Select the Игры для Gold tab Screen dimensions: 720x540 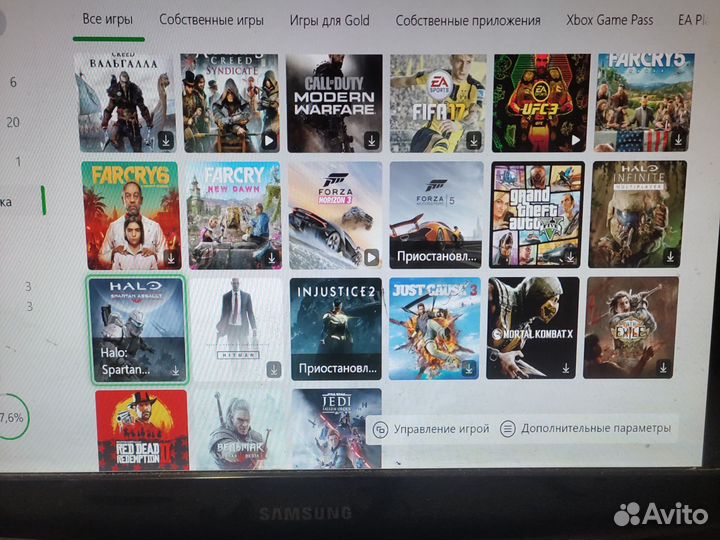pos(329,21)
